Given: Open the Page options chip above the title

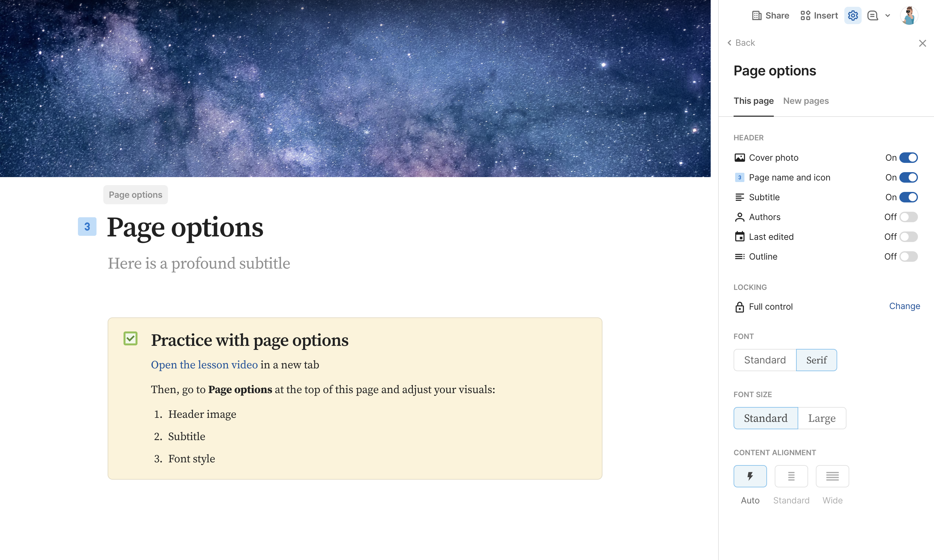Looking at the screenshot, I should tap(135, 195).
